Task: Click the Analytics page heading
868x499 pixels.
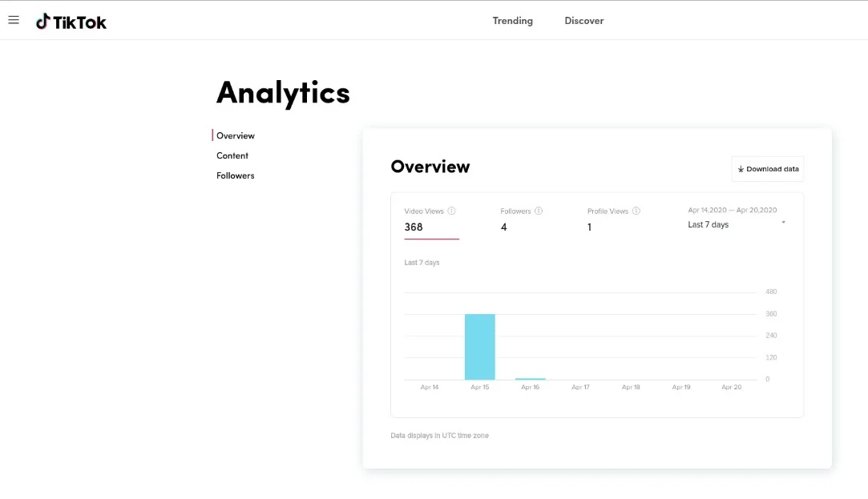Action: point(283,92)
